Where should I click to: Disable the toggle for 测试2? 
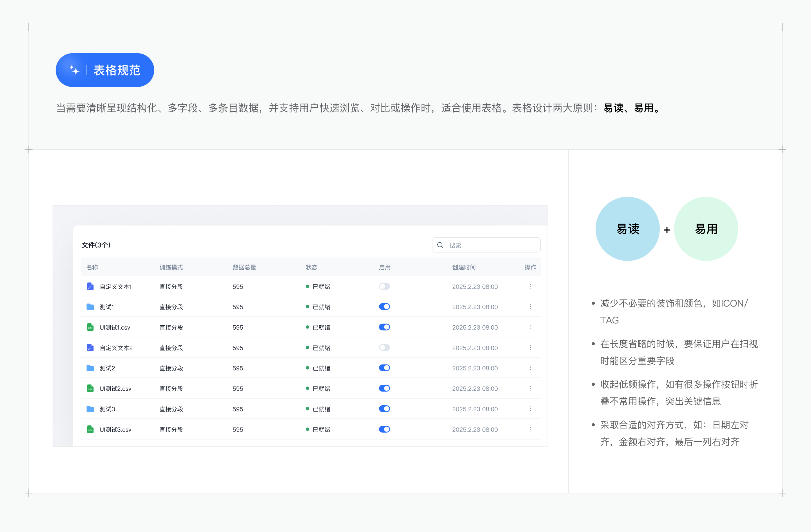384,368
